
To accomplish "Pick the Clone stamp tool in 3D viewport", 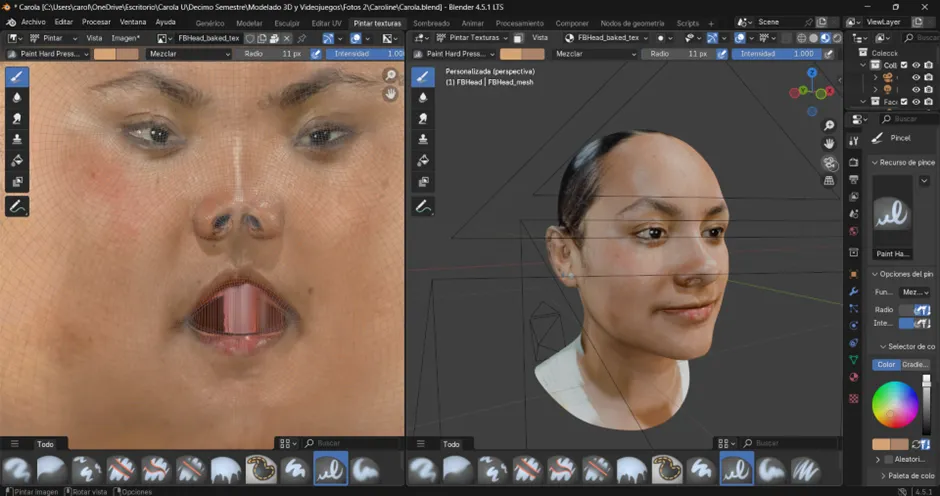I will pyautogui.click(x=423, y=139).
